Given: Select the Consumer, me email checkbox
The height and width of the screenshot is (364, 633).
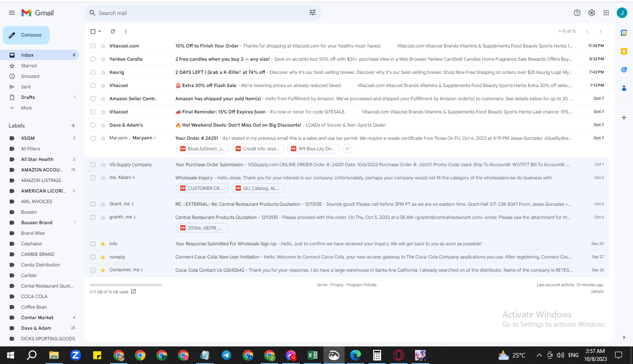Looking at the screenshot, I should pos(93,270).
